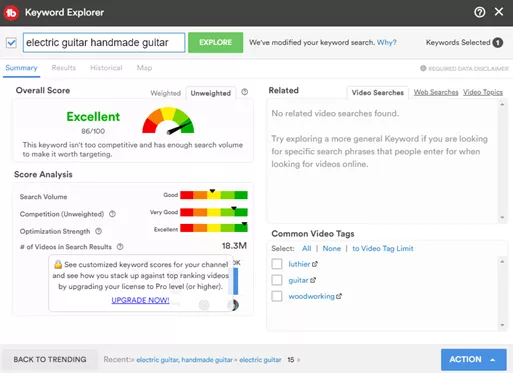Switch to the Historical tab

[x=106, y=68]
